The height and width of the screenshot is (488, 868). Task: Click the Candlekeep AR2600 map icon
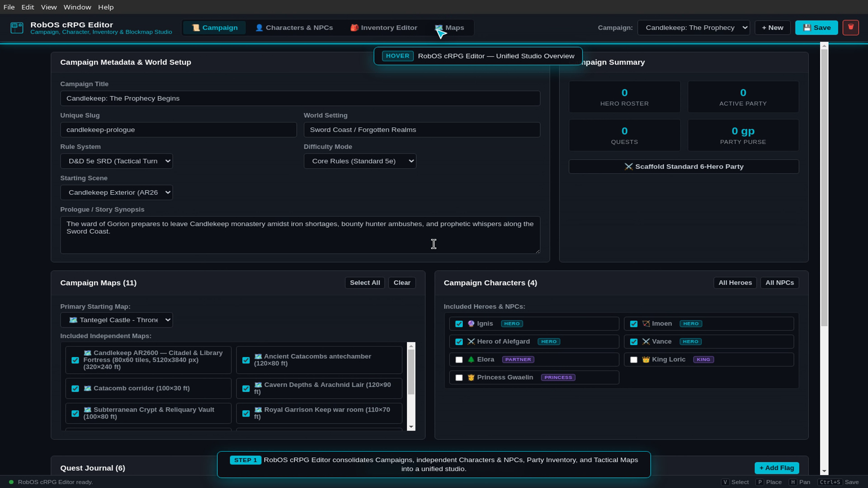[88, 353]
